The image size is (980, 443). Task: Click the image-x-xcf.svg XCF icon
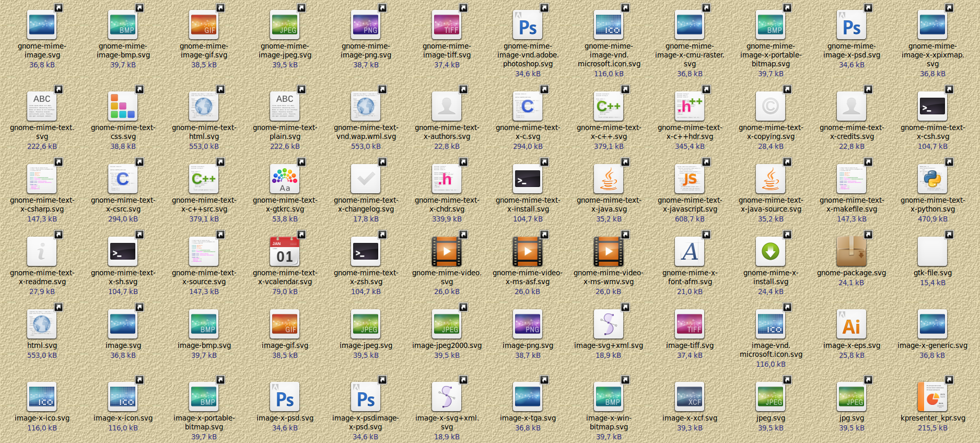tap(690, 397)
